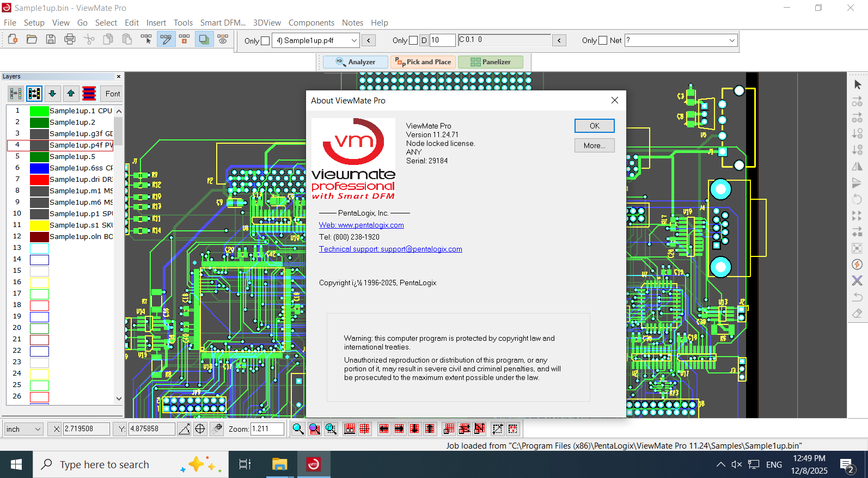Image resolution: width=868 pixels, height=478 pixels.
Task: Click the eraser tool in right toolbar
Action: click(x=857, y=314)
